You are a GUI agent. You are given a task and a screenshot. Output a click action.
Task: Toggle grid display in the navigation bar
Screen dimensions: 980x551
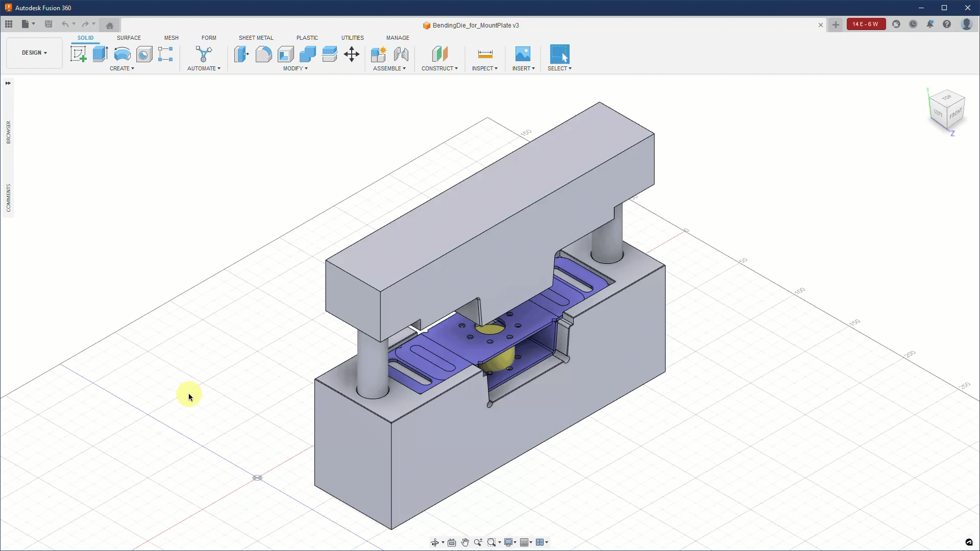[x=524, y=542]
